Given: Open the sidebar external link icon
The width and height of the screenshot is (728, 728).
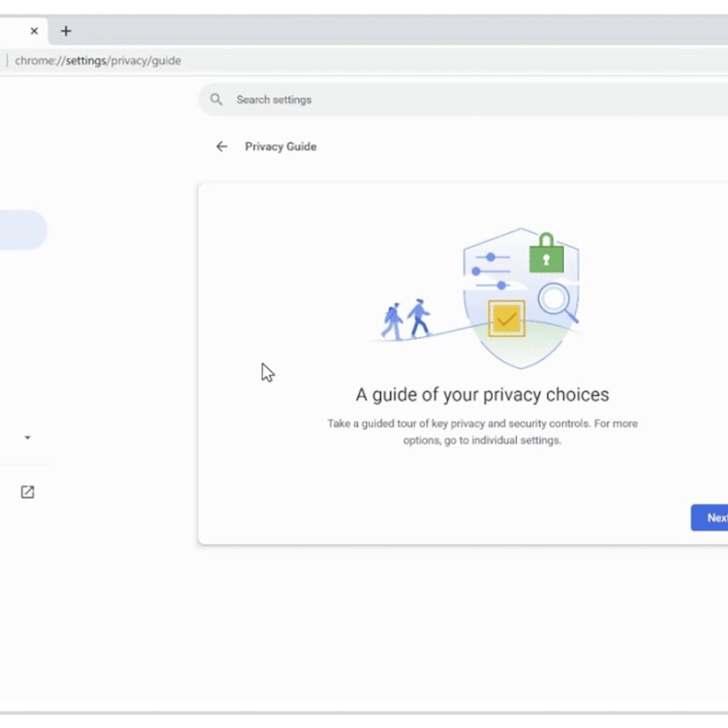Looking at the screenshot, I should coord(27,492).
